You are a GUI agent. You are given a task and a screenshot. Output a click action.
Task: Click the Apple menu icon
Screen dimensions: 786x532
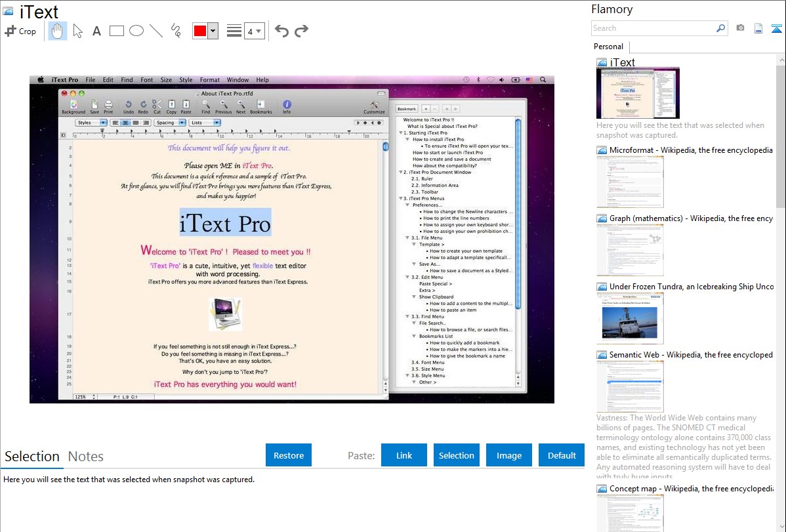point(41,80)
